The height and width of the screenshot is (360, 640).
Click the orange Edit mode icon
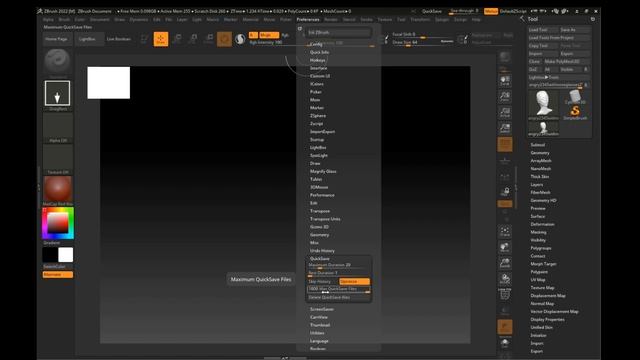224,39
